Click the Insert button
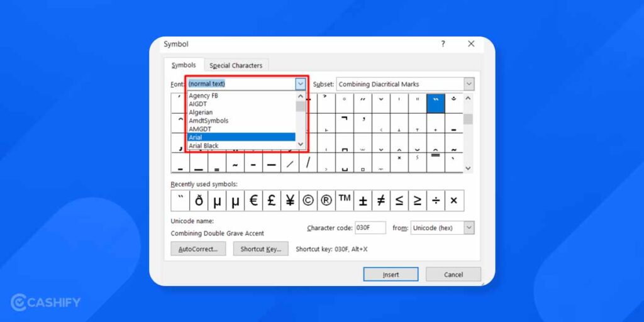Screen dimensions: 644x322 [391, 275]
